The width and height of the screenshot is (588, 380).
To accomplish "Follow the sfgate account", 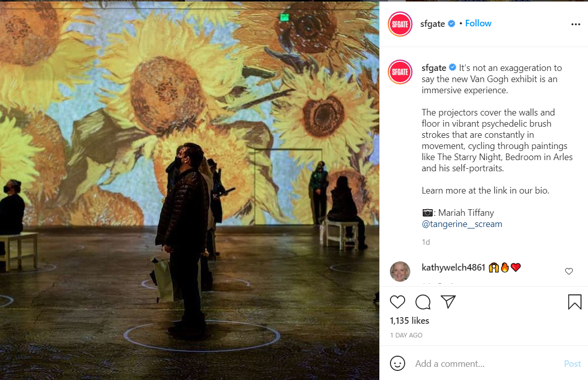I will (478, 23).
